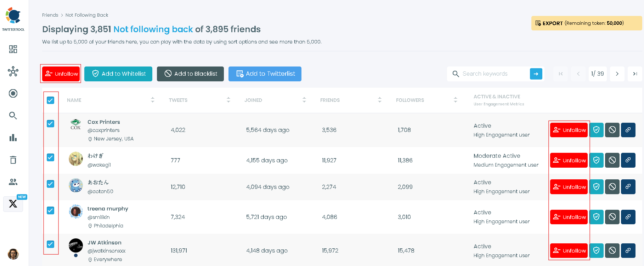Viewport: 644px width, 266px height.
Task: Go to the first page of results
Action: click(x=561, y=74)
